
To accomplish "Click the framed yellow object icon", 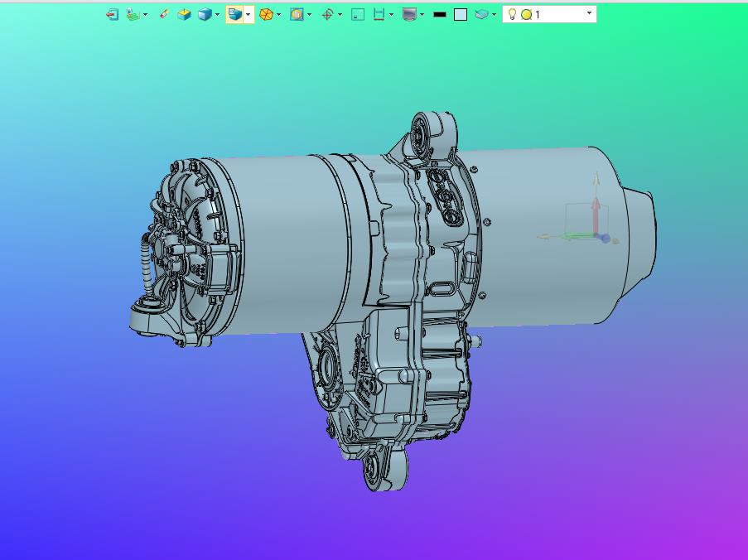I will pos(297,15).
